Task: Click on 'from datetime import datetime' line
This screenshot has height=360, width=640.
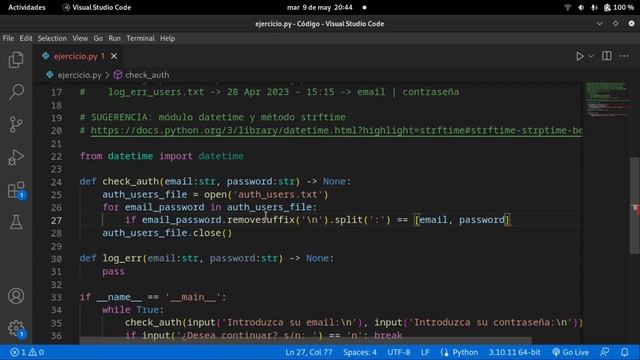Action: point(162,156)
